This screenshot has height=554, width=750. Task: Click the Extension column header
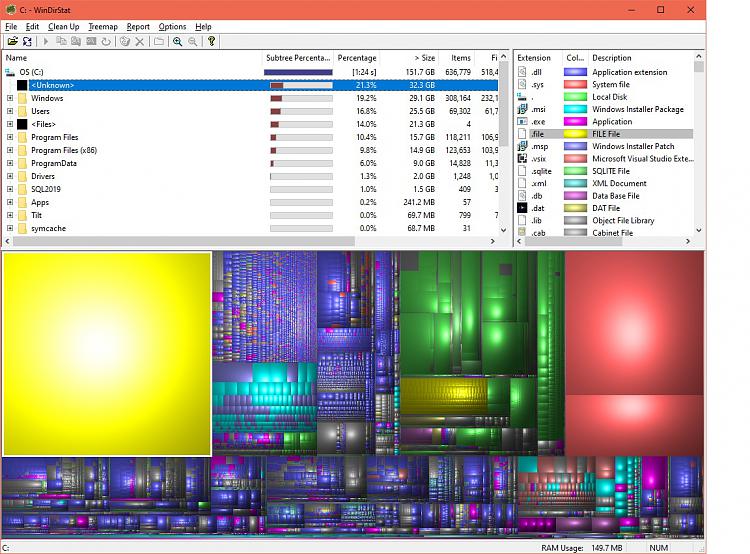click(535, 58)
